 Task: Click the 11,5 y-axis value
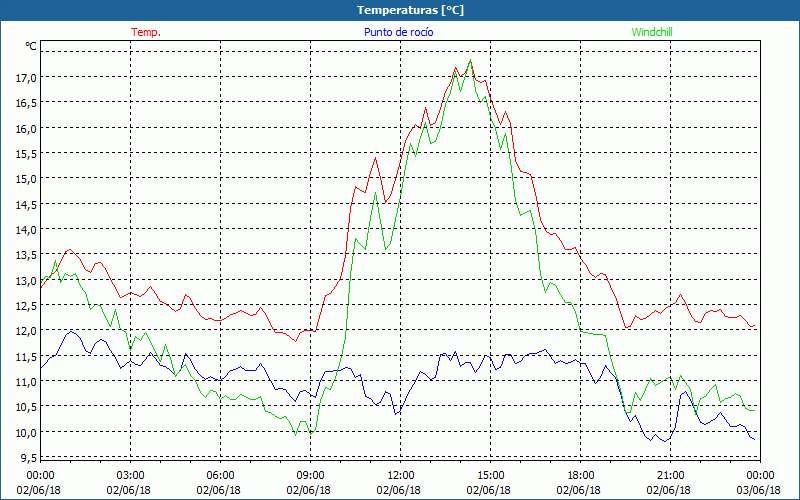(x=26, y=356)
